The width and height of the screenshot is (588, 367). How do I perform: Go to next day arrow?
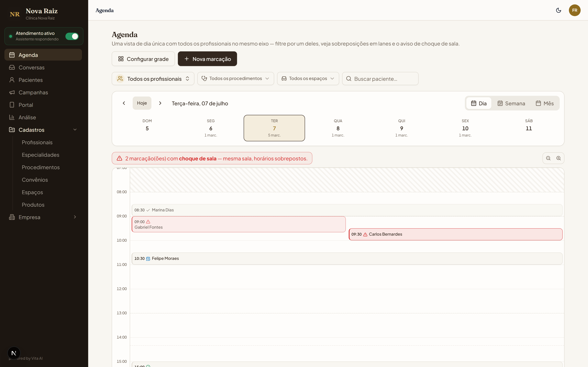pyautogui.click(x=160, y=103)
